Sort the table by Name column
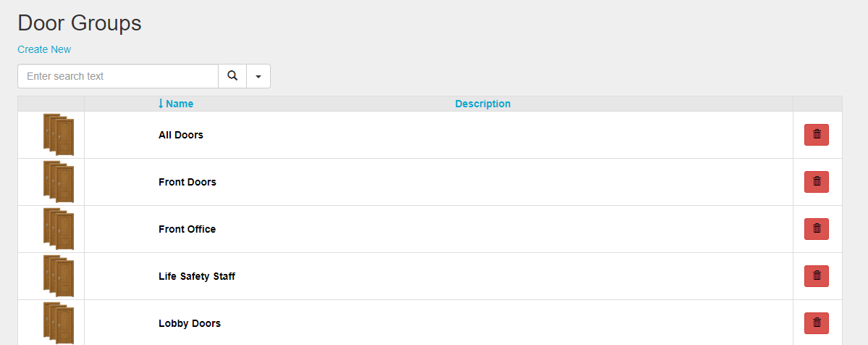868x345 pixels. (x=176, y=104)
